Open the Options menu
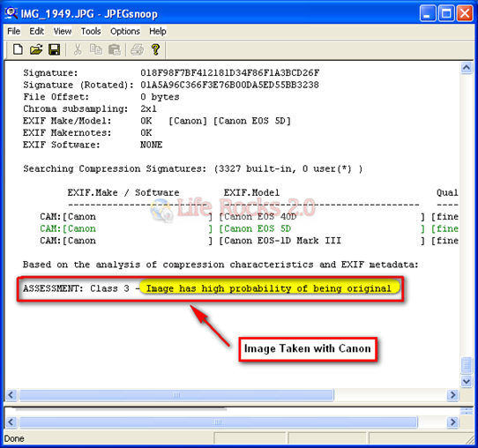 [x=125, y=31]
